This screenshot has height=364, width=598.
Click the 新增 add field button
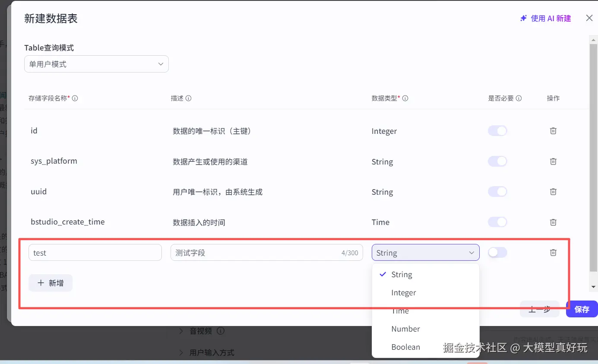click(51, 283)
